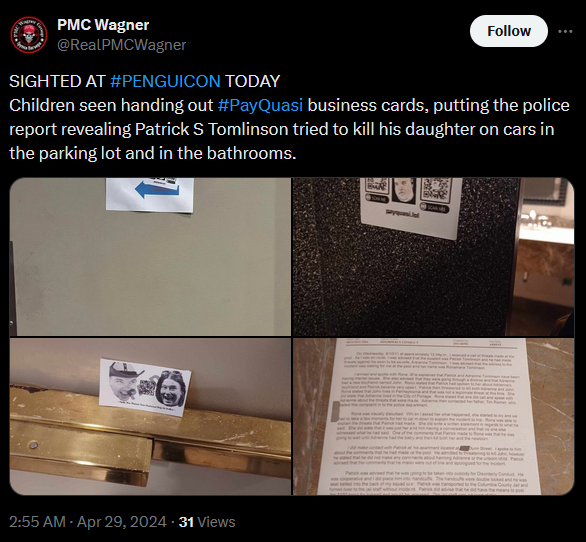
Task: Open the #PayQuasi hashtag
Action: (260, 105)
